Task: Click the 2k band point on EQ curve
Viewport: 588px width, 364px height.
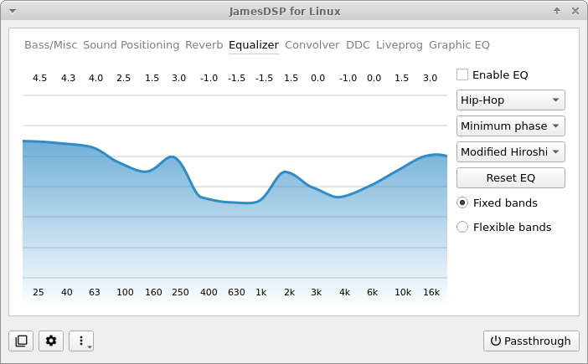Action: (x=285, y=172)
